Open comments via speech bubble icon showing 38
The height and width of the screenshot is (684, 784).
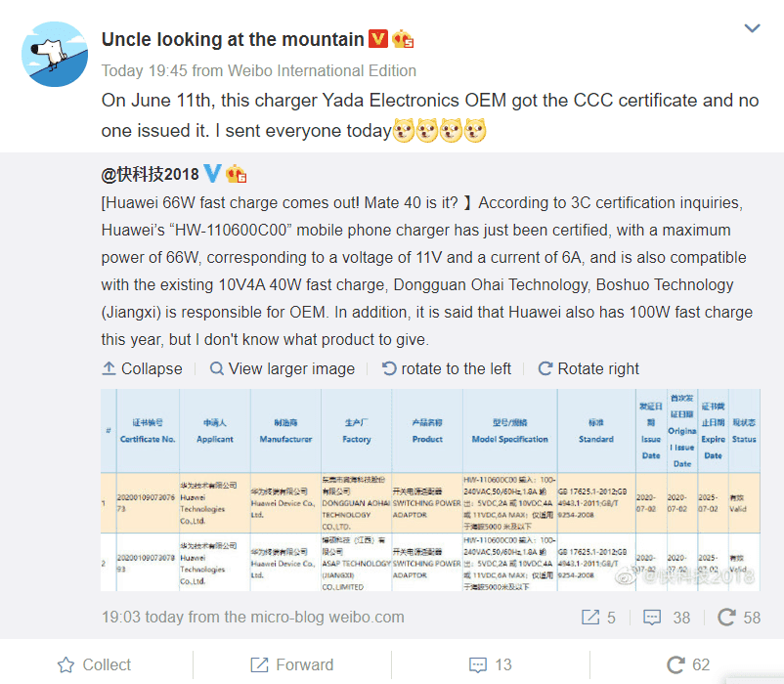coord(653,618)
